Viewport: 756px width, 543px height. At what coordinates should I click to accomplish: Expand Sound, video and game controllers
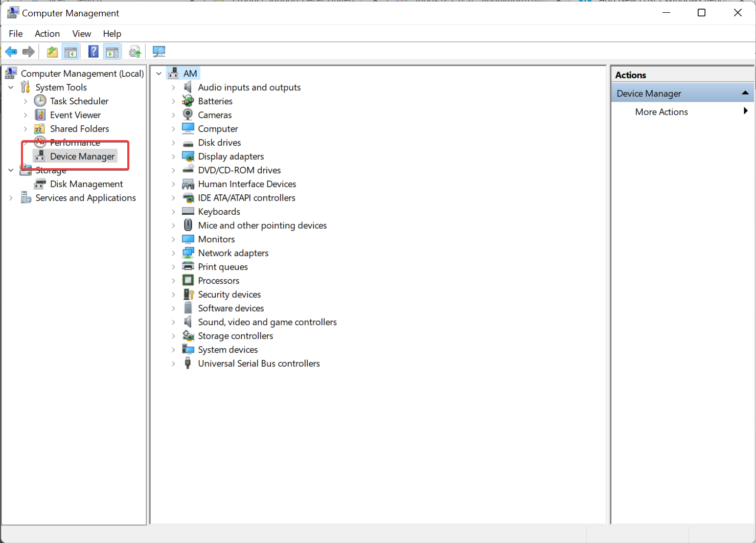coord(173,322)
